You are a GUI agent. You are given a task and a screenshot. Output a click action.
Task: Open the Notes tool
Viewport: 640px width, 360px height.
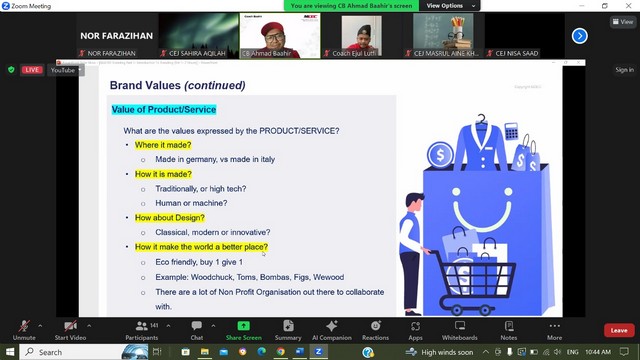point(509,330)
